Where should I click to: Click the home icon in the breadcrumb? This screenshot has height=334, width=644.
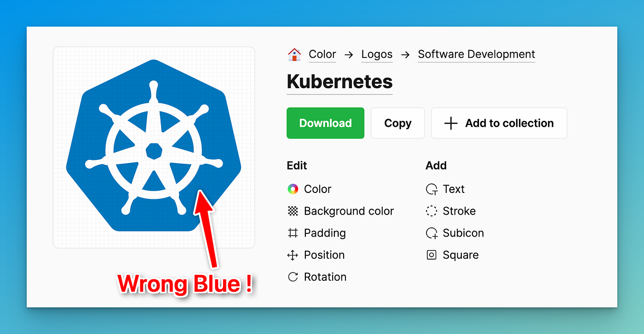(293, 54)
